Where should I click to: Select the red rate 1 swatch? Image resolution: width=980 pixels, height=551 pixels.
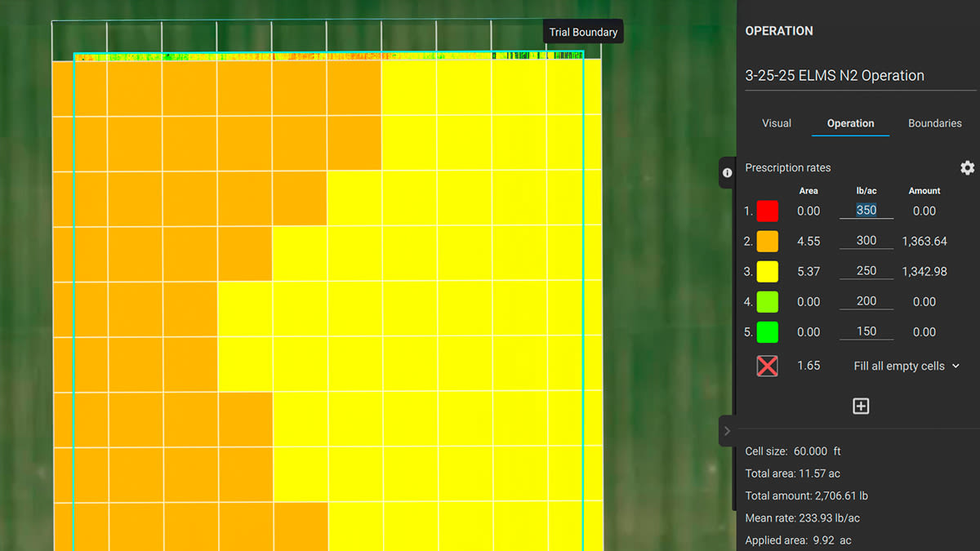tap(767, 211)
